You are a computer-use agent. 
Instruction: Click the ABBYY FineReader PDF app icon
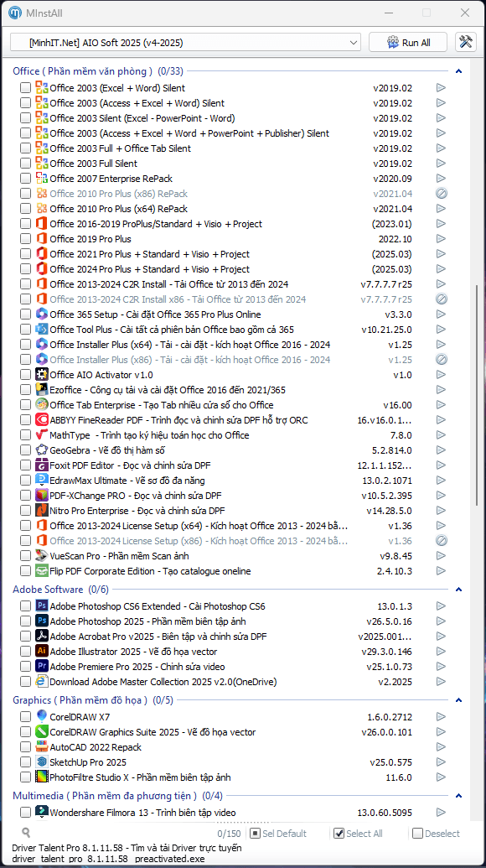[x=42, y=419]
